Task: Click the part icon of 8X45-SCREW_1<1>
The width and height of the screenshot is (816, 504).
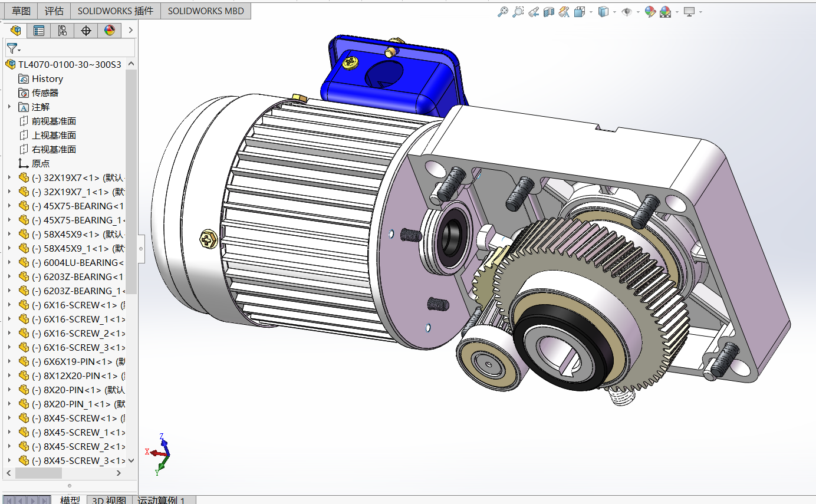Action: [24, 432]
